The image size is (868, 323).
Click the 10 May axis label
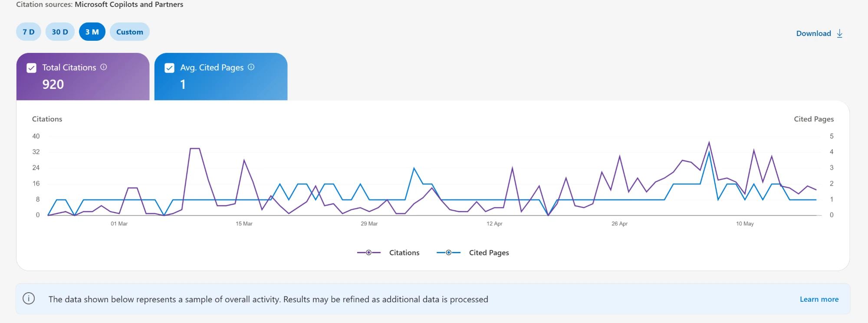click(745, 224)
